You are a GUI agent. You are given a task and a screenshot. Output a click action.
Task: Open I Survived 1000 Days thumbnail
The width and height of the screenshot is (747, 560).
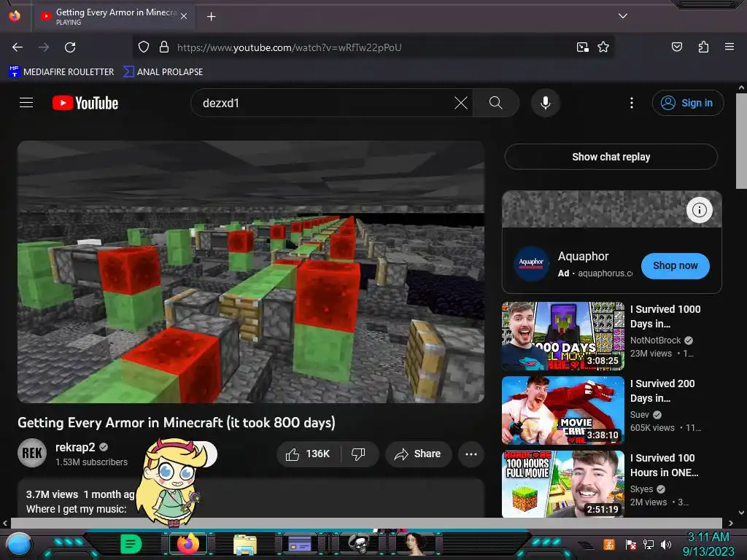coord(563,336)
